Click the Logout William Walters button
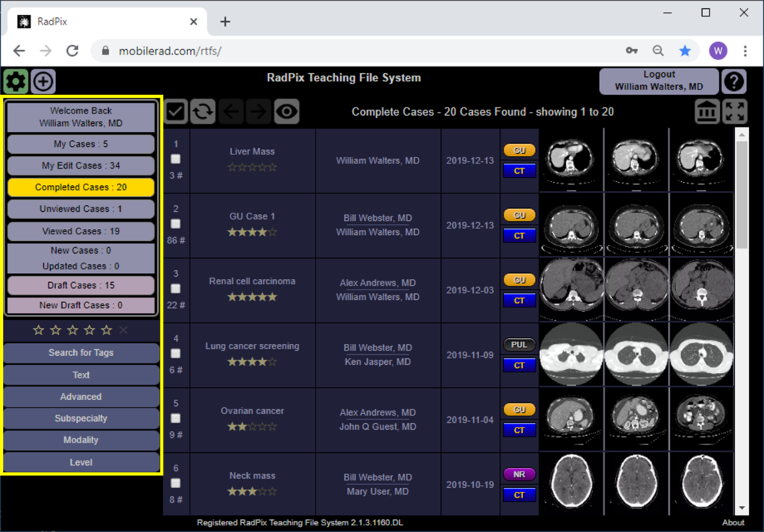Viewport: 764px width, 532px height. click(x=659, y=81)
